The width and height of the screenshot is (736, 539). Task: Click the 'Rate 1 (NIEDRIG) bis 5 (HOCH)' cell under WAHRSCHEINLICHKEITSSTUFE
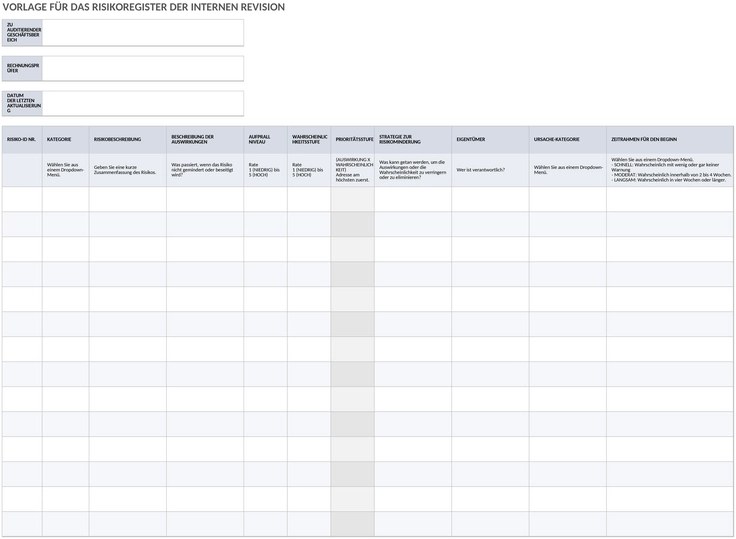pos(309,170)
